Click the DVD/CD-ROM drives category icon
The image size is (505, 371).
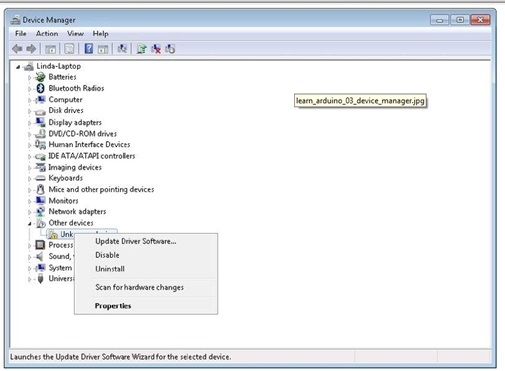(40, 134)
